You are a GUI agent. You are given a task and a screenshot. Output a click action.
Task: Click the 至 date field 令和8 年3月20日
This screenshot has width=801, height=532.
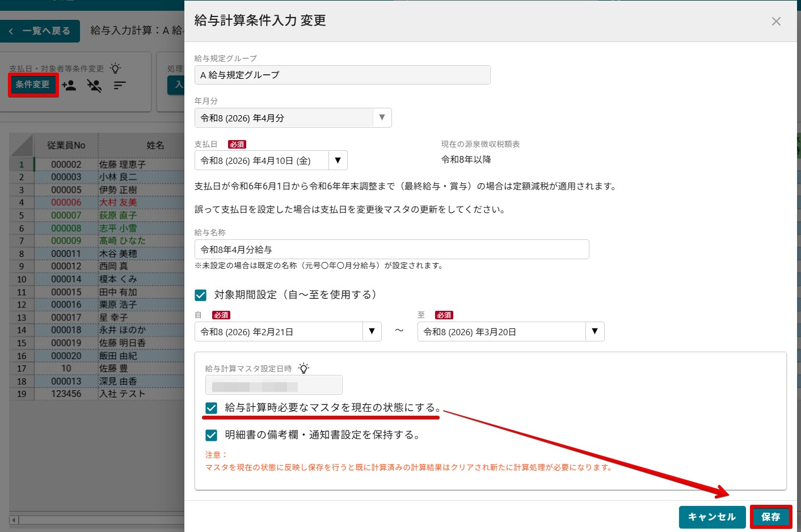pos(501,331)
